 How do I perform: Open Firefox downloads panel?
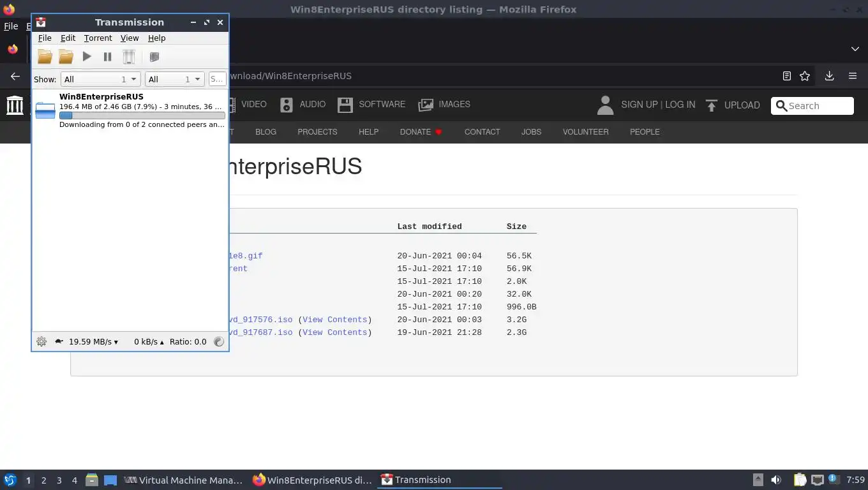pyautogui.click(x=829, y=76)
